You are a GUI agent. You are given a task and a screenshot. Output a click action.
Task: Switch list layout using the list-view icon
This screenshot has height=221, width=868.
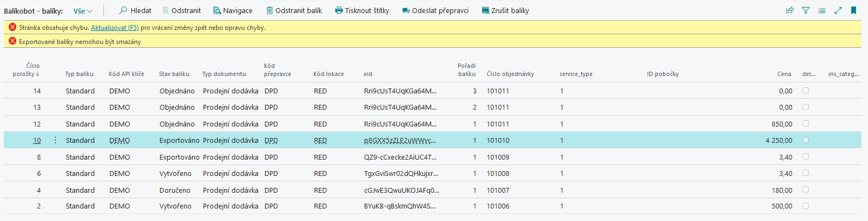822,10
